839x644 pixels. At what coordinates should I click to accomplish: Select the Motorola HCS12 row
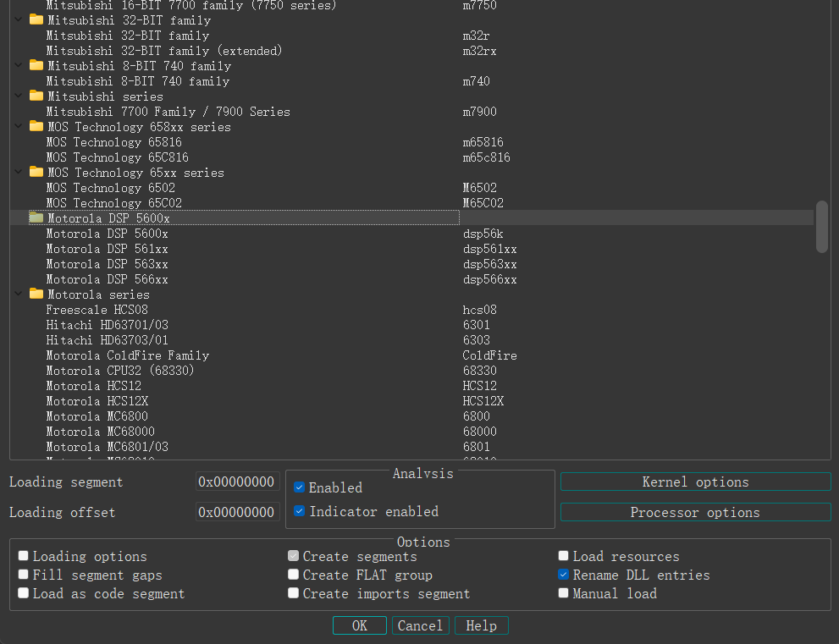[412, 386]
